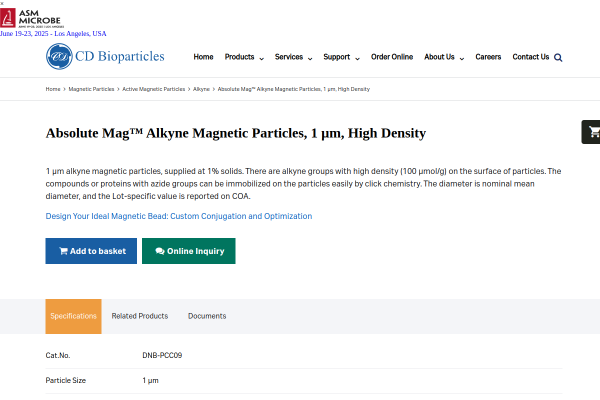Click the Magnetic Particles breadcrumb

click(x=91, y=89)
